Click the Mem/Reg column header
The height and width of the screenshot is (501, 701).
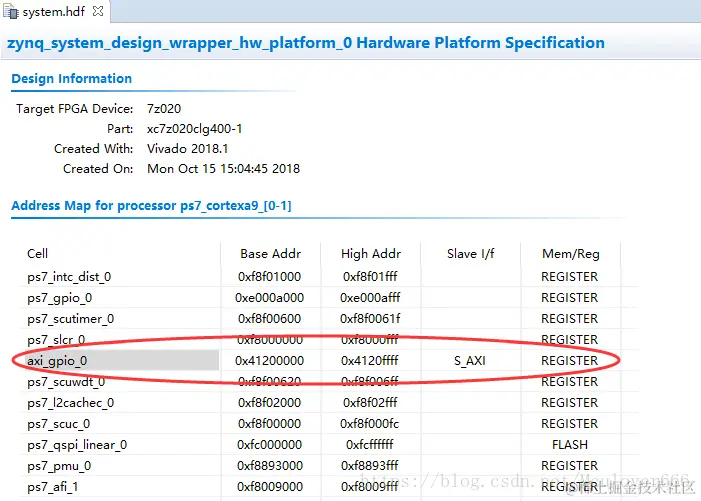[570, 253]
